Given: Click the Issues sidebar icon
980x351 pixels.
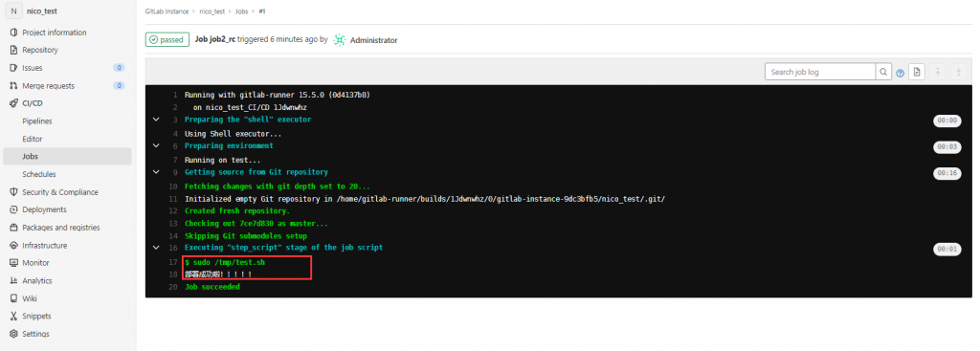Looking at the screenshot, I should [13, 68].
